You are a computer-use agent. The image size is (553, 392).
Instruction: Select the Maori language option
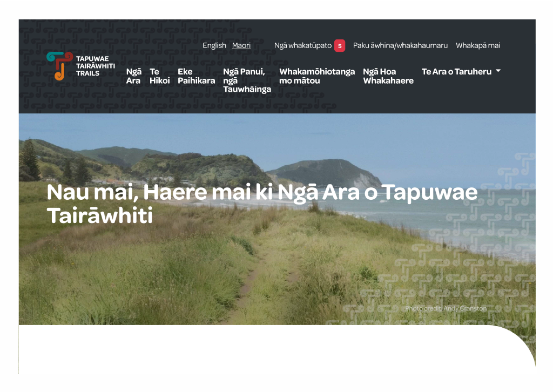pyautogui.click(x=241, y=46)
